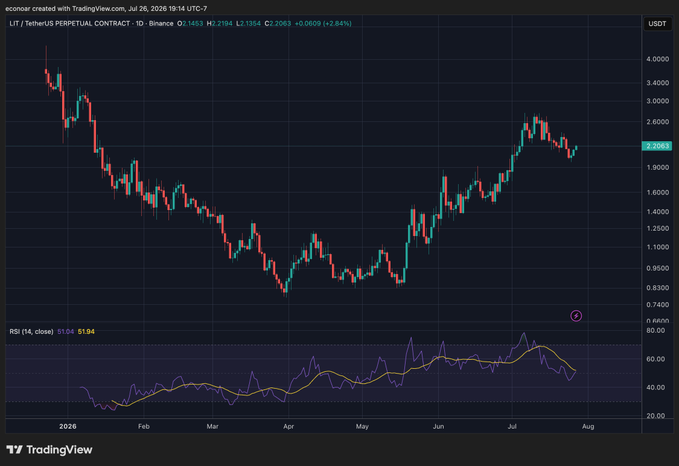The height and width of the screenshot is (466, 679).
Task: Click the 2026 label on time axis
Action: pos(68,427)
